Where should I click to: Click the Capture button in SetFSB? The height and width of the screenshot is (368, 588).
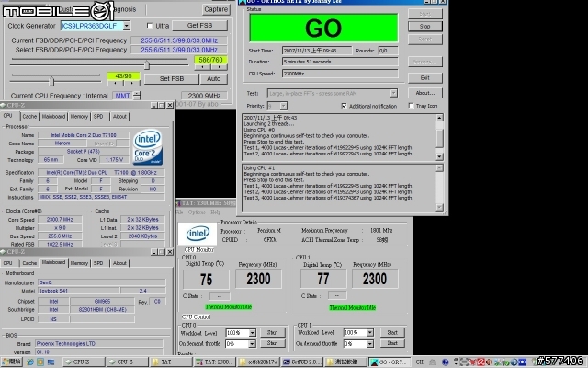(x=216, y=9)
